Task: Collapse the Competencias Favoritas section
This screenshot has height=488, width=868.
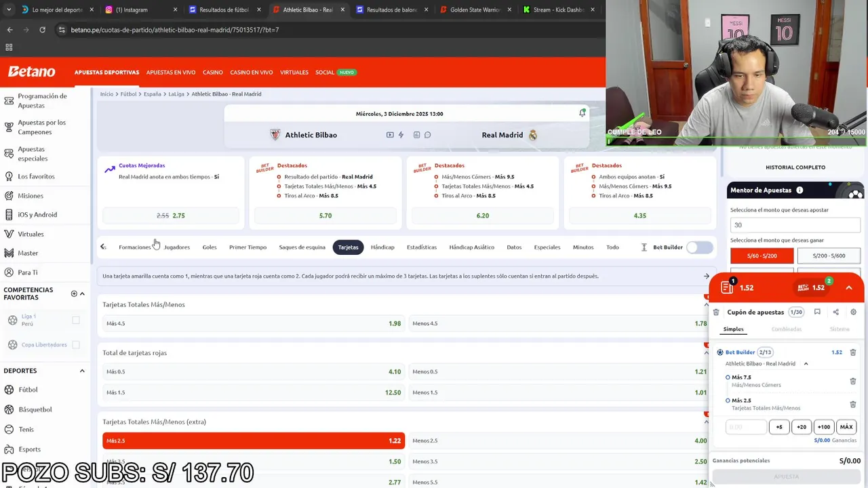Action: 82,293
